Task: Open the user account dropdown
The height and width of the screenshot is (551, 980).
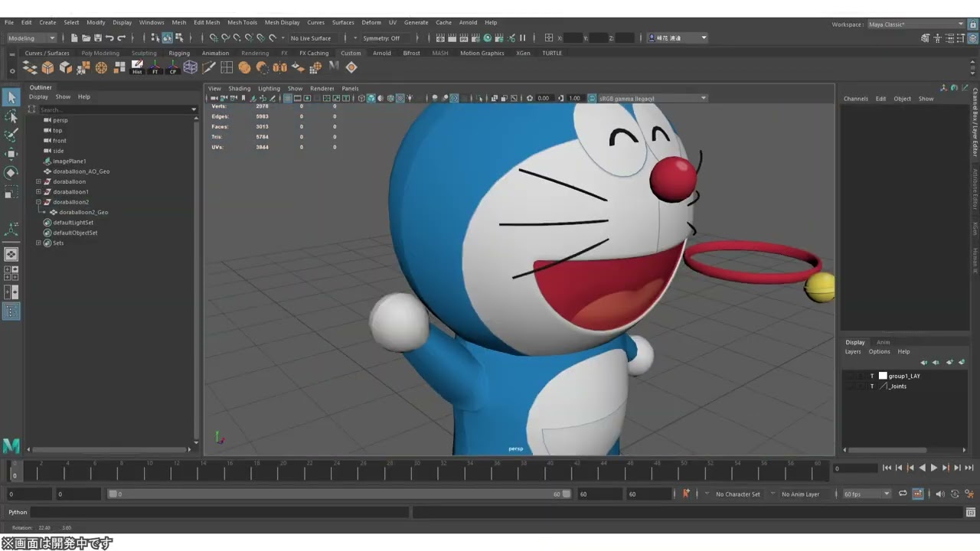Action: [x=678, y=37]
